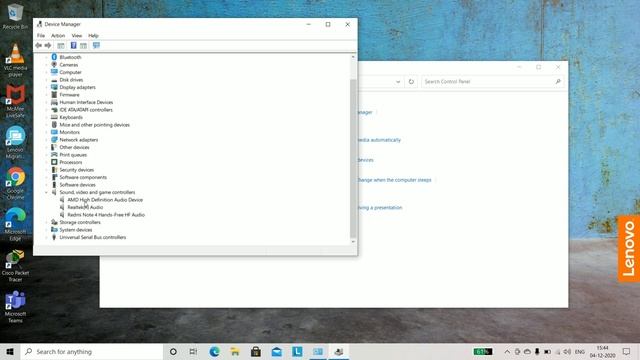The width and height of the screenshot is (640, 360).
Task: Expand the Computer category
Action: pyautogui.click(x=47, y=72)
